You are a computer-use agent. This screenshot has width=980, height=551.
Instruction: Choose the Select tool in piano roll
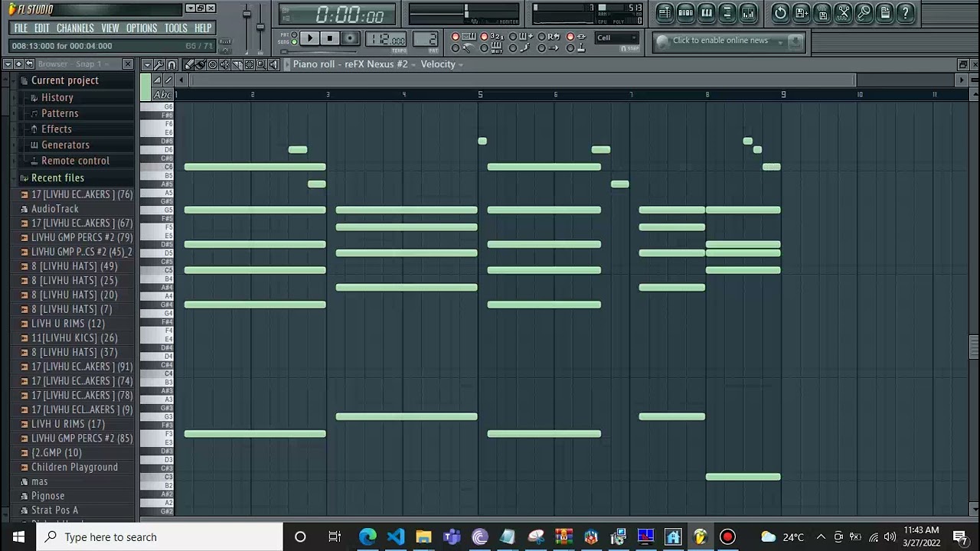click(250, 64)
